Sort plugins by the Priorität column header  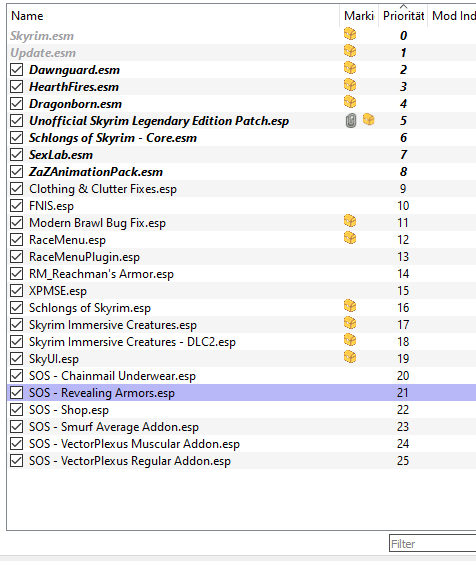pos(403,16)
